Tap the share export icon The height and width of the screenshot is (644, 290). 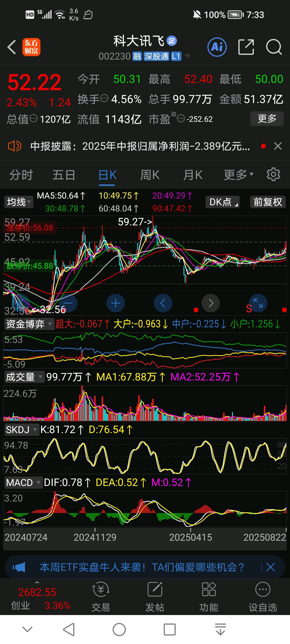[x=246, y=47]
